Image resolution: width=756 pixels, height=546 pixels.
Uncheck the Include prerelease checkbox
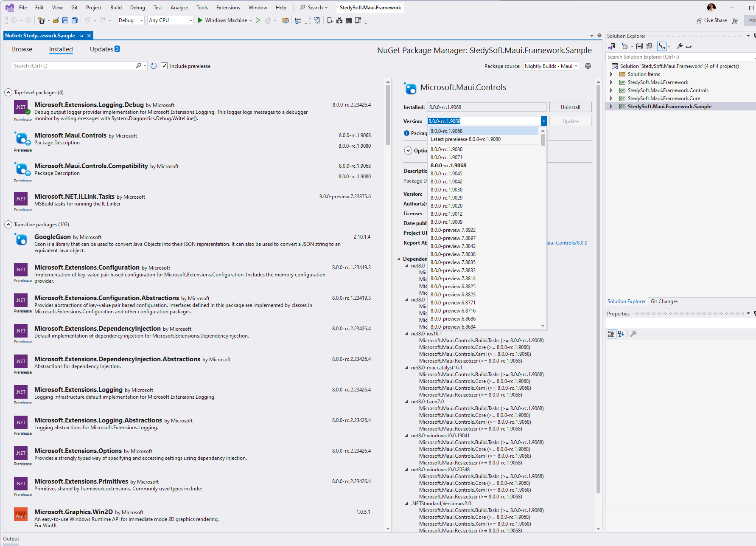[x=164, y=66]
